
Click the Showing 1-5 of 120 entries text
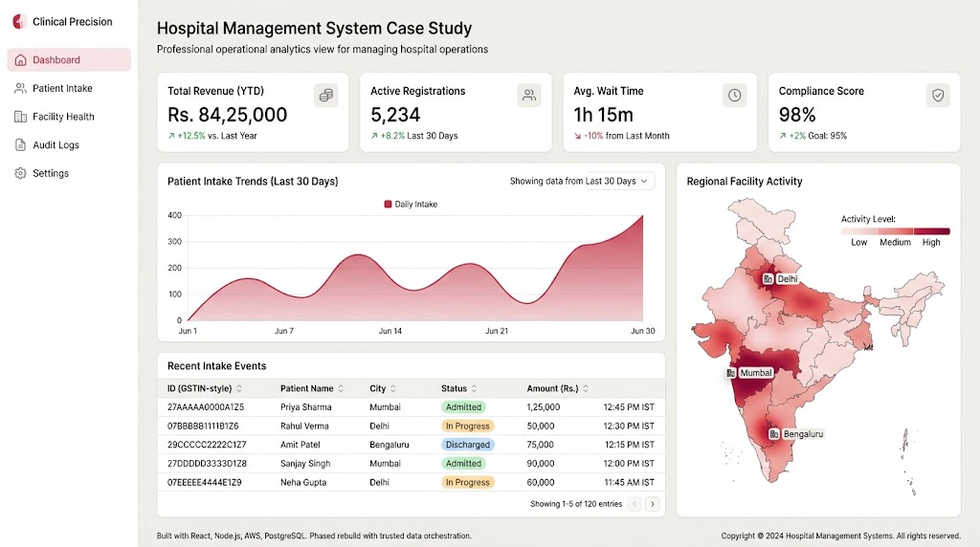pyautogui.click(x=576, y=504)
